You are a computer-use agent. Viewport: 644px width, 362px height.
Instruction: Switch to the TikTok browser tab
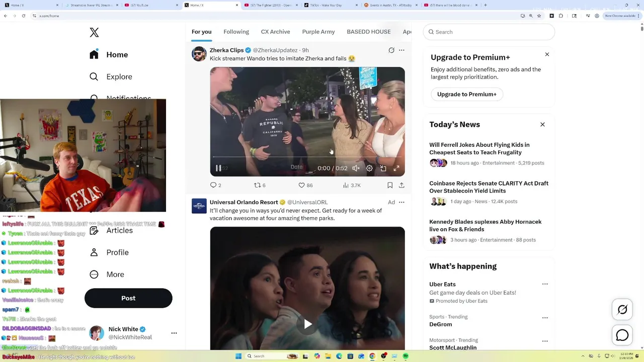331,5
